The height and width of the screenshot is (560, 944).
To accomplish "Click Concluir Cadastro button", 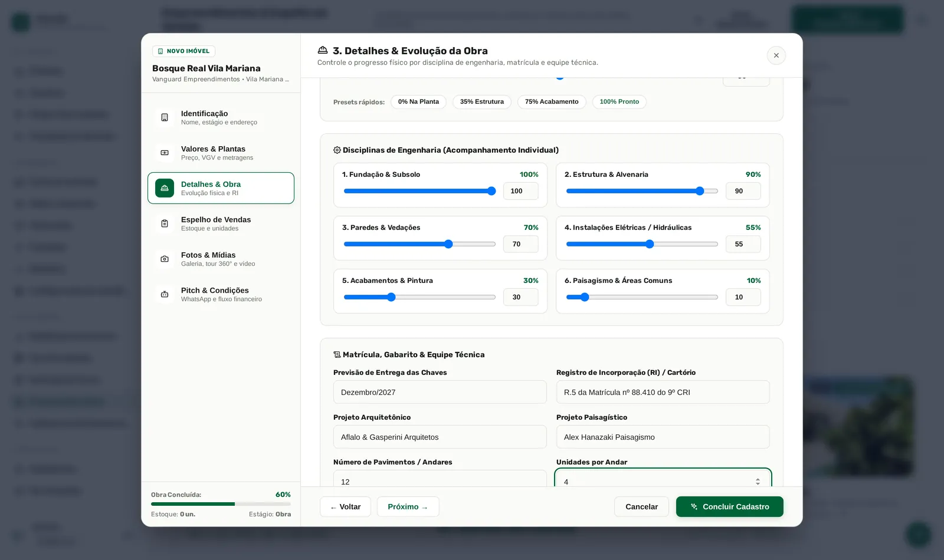I will click(730, 507).
